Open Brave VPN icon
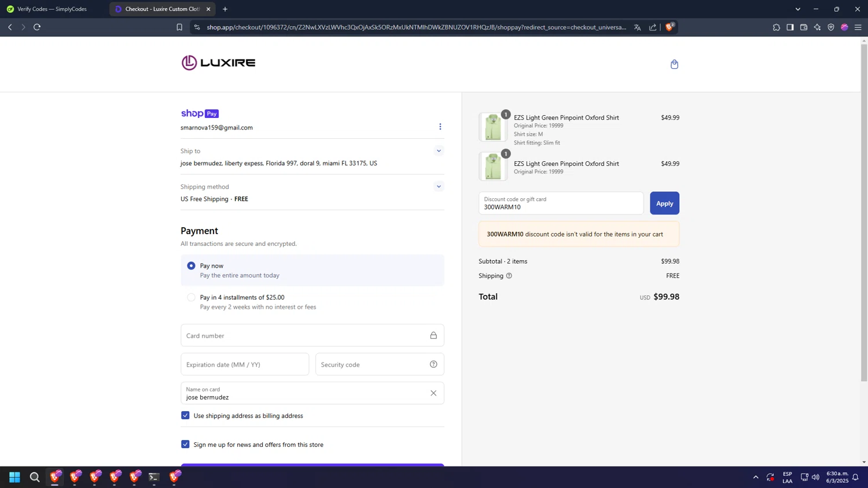This screenshot has height=488, width=868. click(831, 27)
